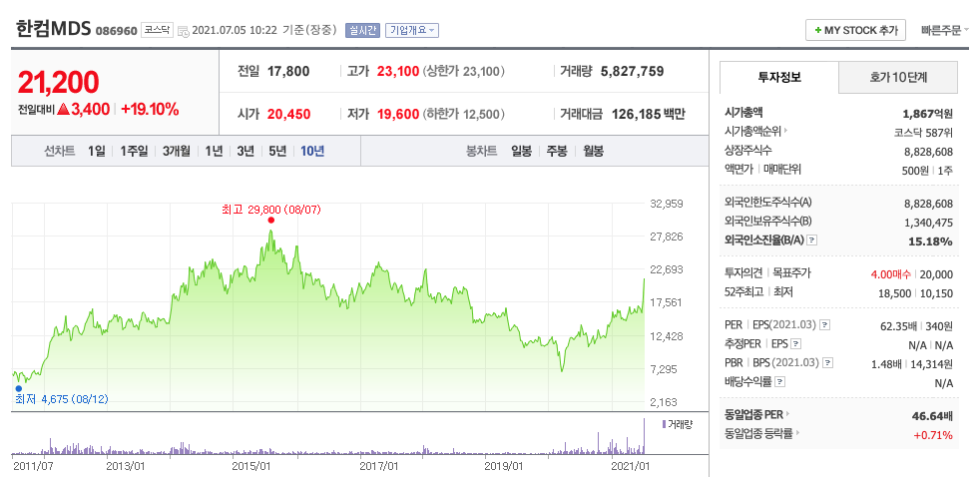Click the 시가 20,450 value

click(288, 115)
